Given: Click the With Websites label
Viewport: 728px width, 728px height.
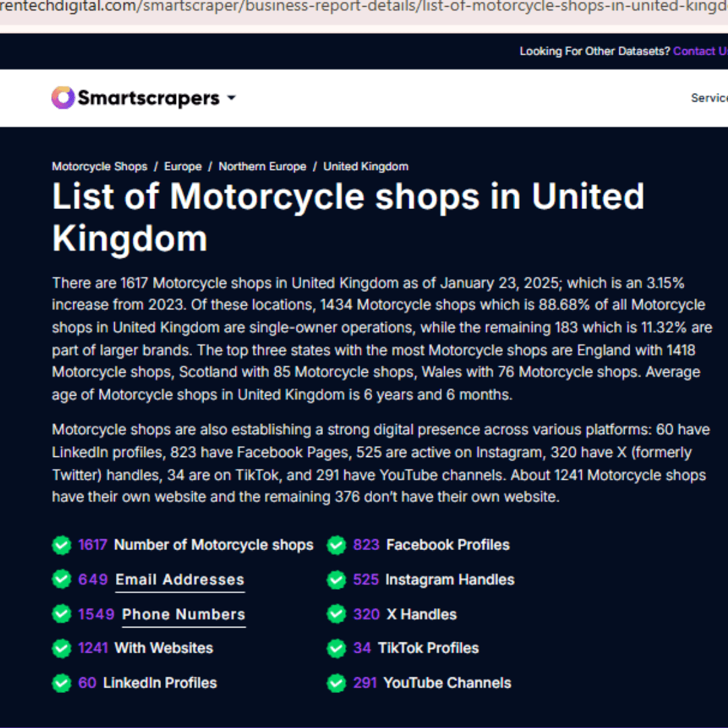Looking at the screenshot, I should tap(164, 648).
